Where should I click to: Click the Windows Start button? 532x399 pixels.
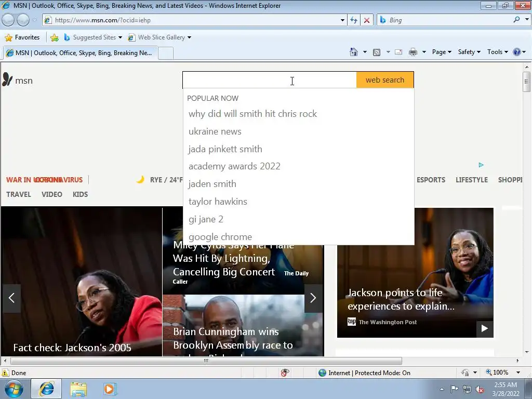pyautogui.click(x=14, y=389)
